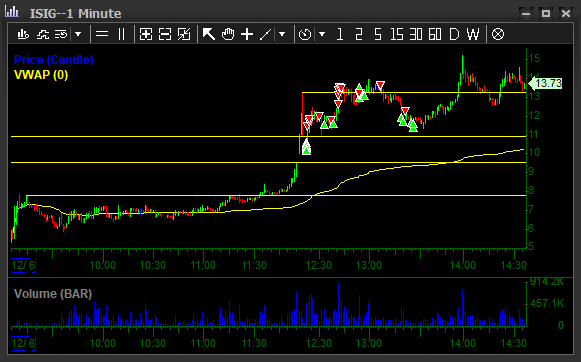Screen dimensions: 581x362
Task: Switch chart to 15 minute interval
Action: tap(396, 34)
